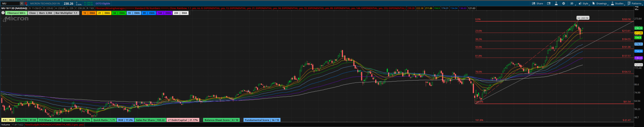This screenshot has height=127, width=644.
Task: Open the chart alerts icon
Action: tap(549, 3)
